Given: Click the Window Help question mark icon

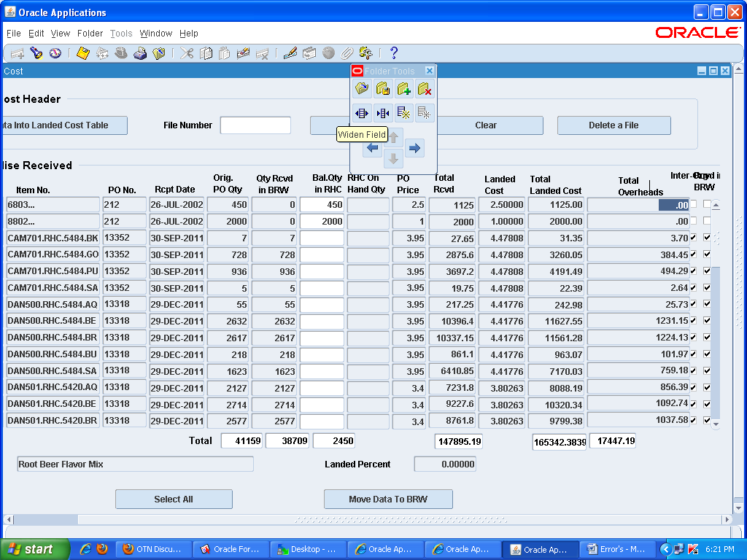Looking at the screenshot, I should [393, 53].
